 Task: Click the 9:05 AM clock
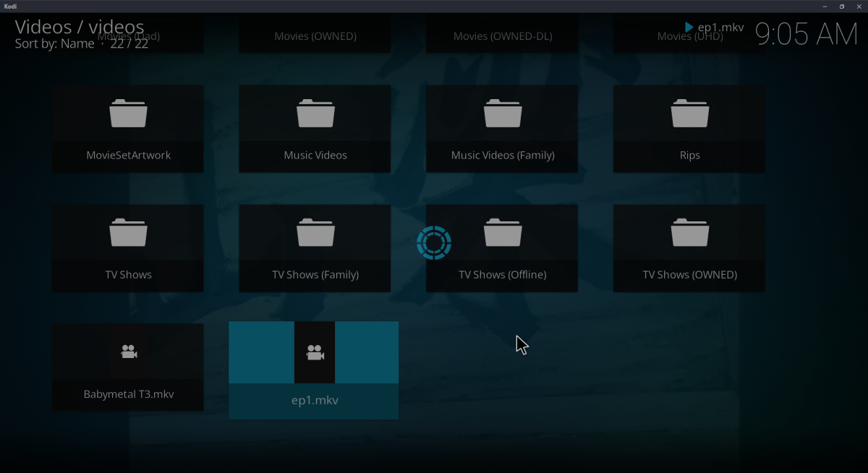click(807, 34)
